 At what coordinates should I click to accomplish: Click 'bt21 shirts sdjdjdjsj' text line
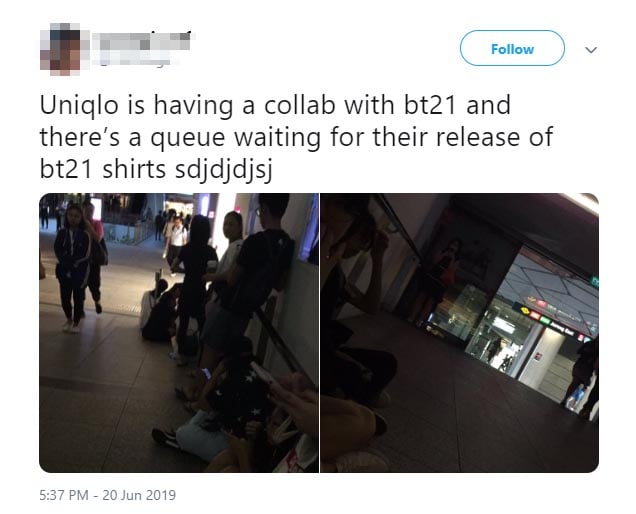point(156,169)
